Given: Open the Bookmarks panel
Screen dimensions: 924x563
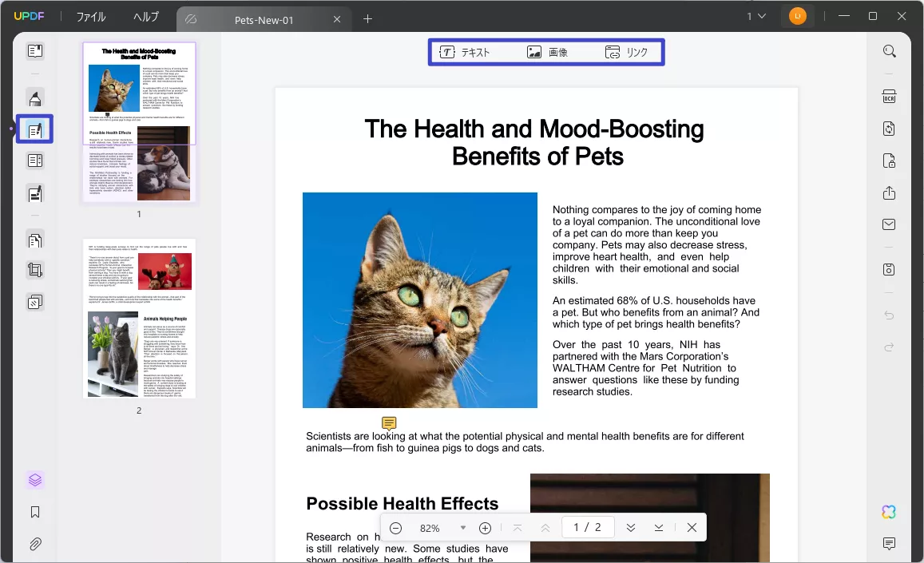Looking at the screenshot, I should coord(35,513).
